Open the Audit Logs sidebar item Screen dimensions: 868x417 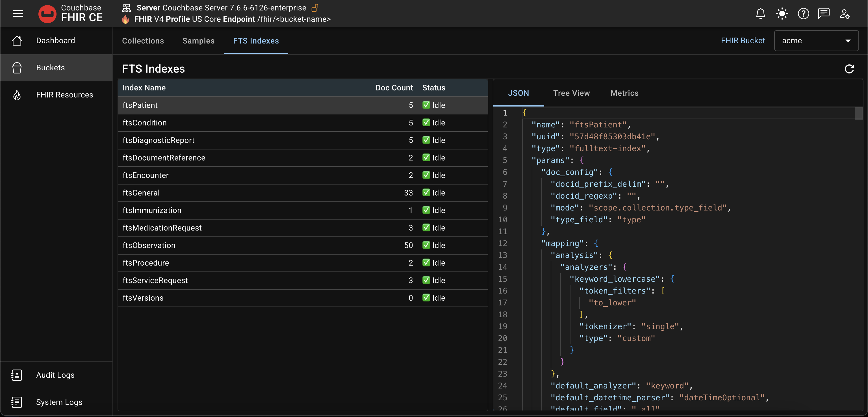click(55, 375)
